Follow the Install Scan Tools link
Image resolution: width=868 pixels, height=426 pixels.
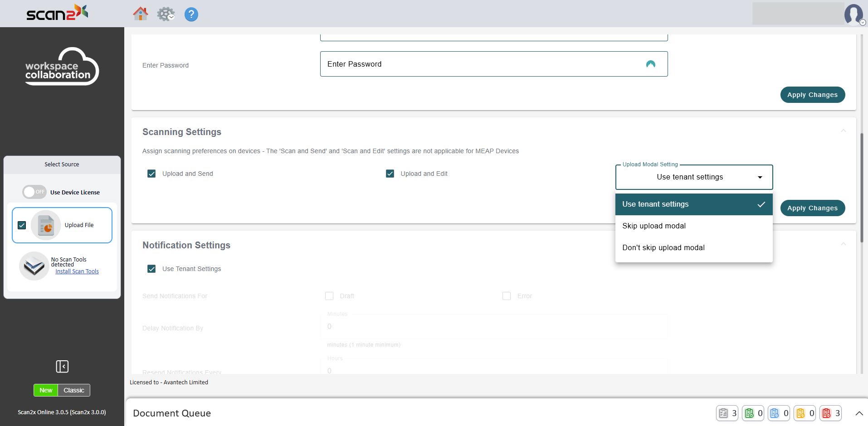point(77,271)
